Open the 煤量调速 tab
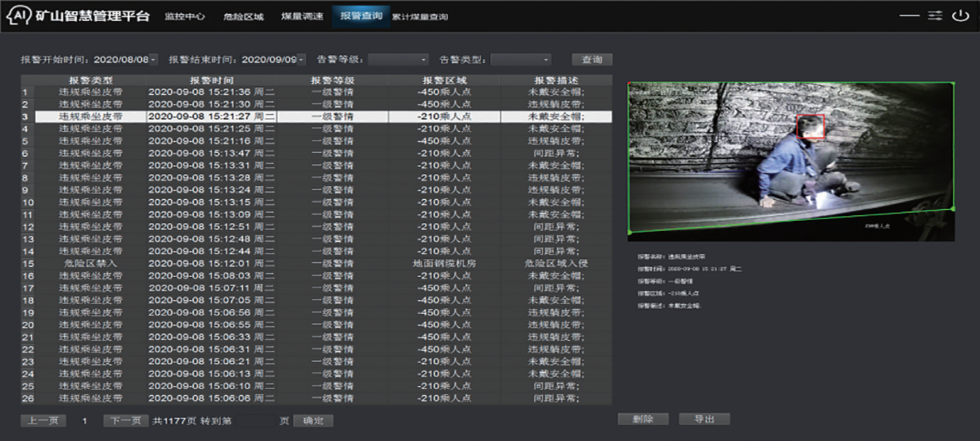The height and width of the screenshot is (441, 980). (x=302, y=16)
